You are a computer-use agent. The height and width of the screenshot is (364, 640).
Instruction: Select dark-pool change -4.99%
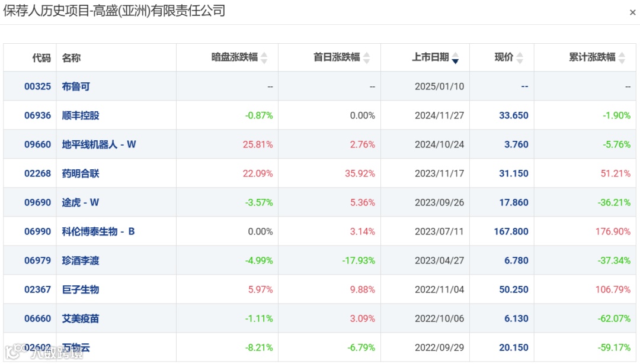[x=259, y=260]
